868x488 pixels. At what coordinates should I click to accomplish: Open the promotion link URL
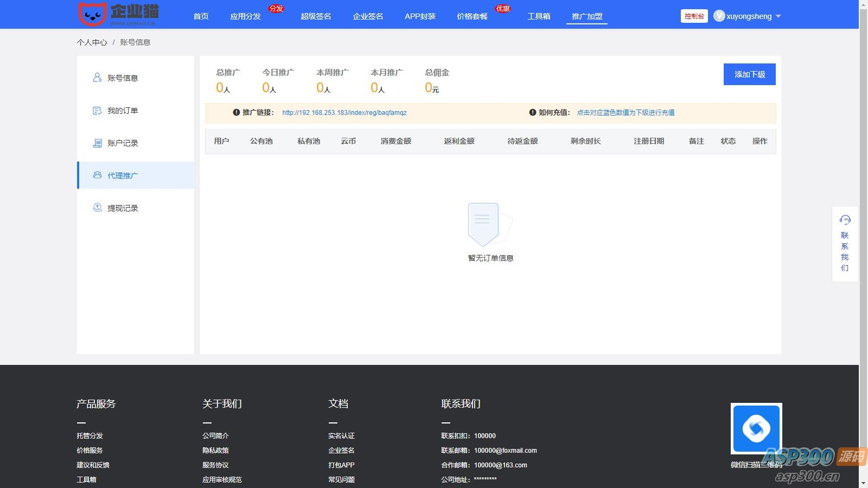point(344,113)
